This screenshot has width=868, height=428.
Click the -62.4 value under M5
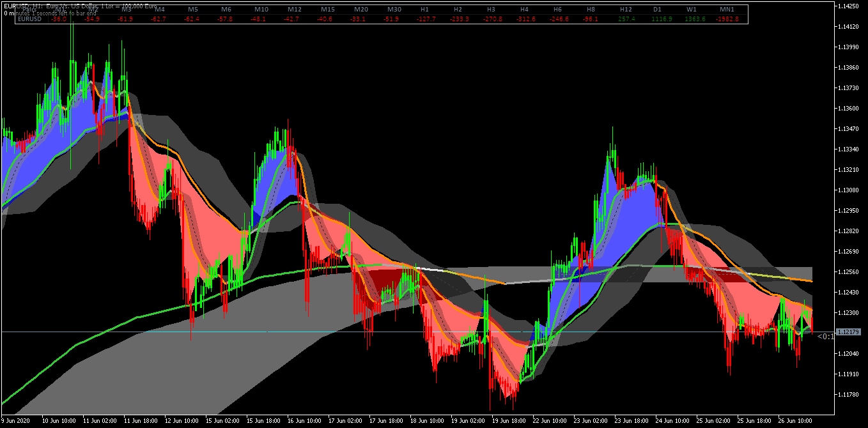click(191, 19)
